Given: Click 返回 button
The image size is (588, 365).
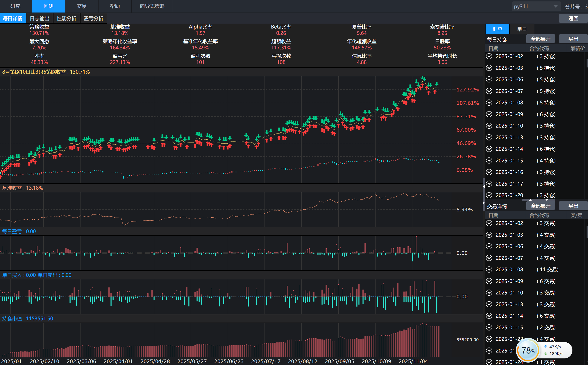Looking at the screenshot, I should [x=573, y=19].
